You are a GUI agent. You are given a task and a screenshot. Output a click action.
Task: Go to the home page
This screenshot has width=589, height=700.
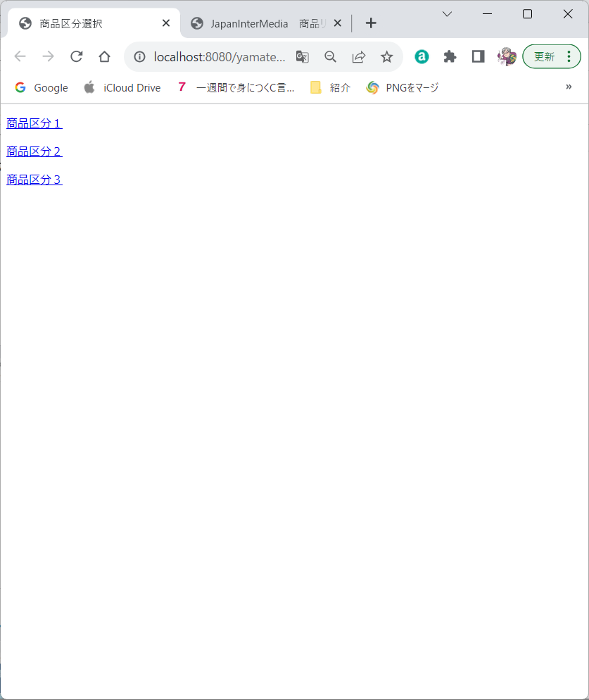click(x=104, y=57)
